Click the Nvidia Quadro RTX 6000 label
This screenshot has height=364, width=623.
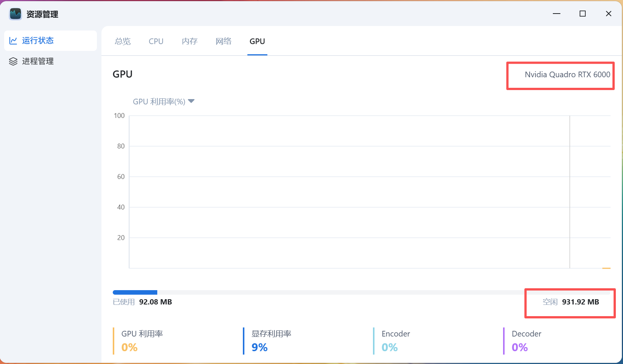point(567,75)
